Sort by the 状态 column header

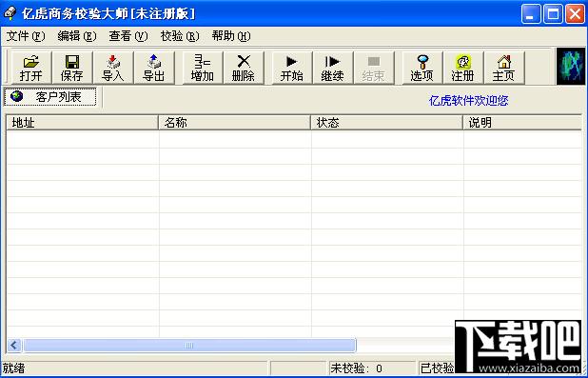387,123
